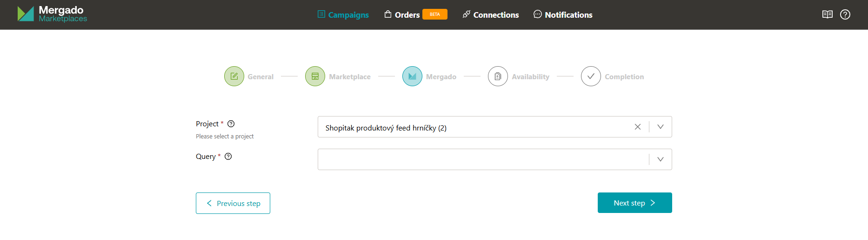868x240 pixels.
Task: Proceed with the Next step button
Action: pos(634,203)
